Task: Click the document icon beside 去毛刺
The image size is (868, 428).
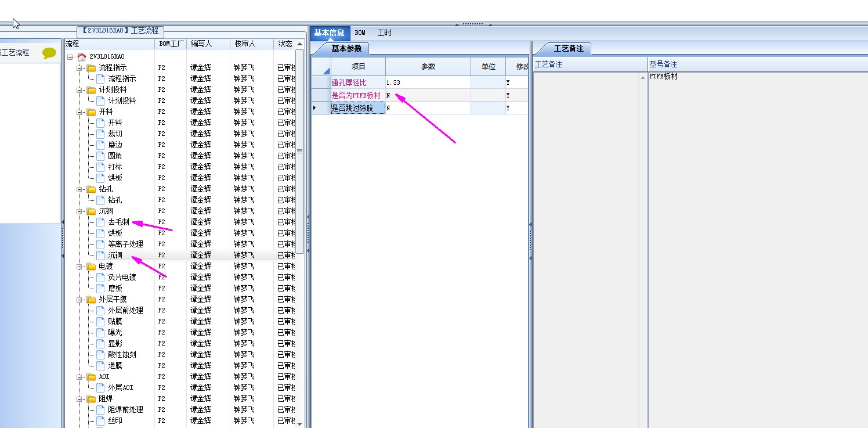Action: (x=100, y=222)
